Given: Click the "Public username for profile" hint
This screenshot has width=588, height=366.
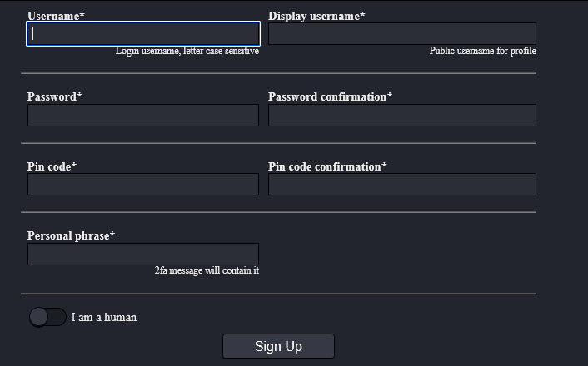Looking at the screenshot, I should point(482,52).
